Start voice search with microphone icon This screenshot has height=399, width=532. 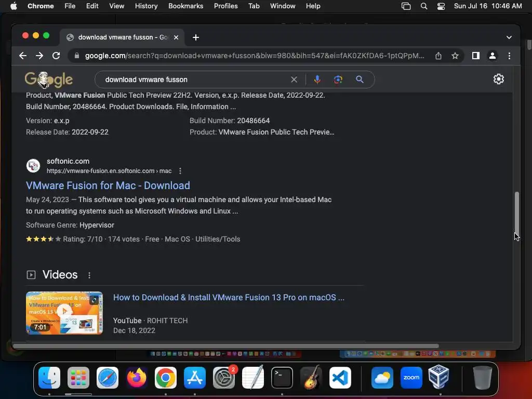[317, 79]
